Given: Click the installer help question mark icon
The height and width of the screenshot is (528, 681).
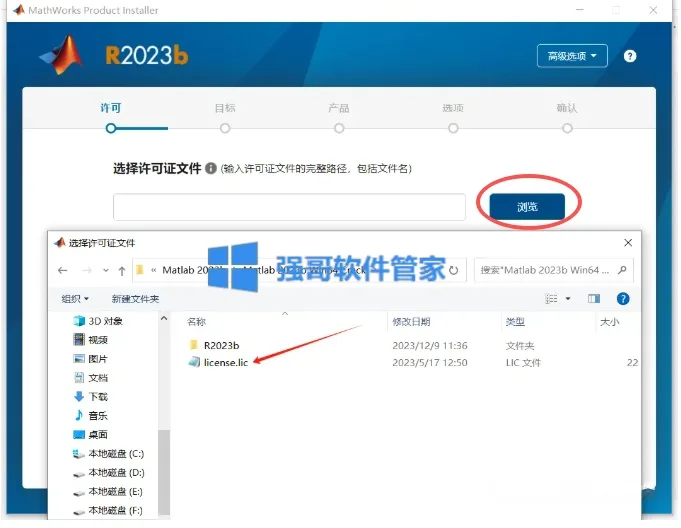Looking at the screenshot, I should coord(630,56).
